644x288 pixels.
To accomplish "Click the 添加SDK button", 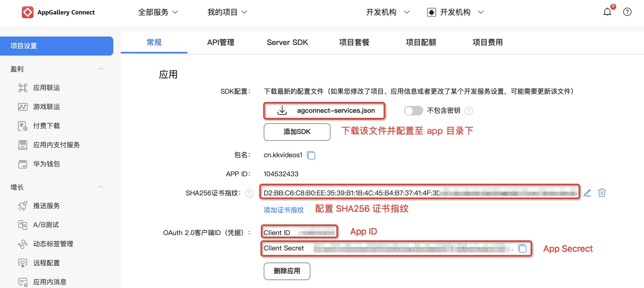I will [x=297, y=132].
